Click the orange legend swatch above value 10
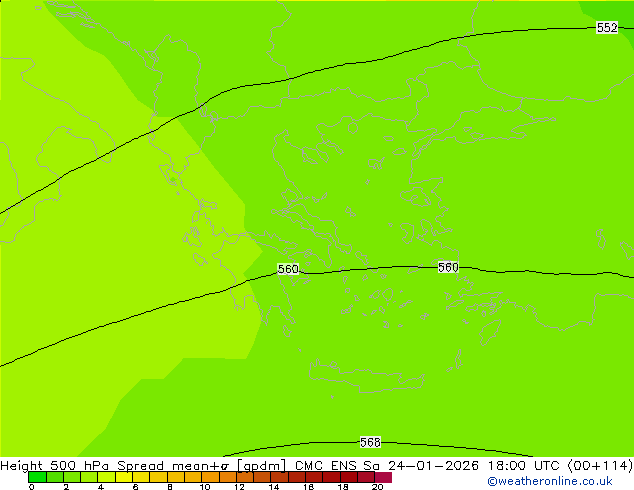 [x=210, y=477]
